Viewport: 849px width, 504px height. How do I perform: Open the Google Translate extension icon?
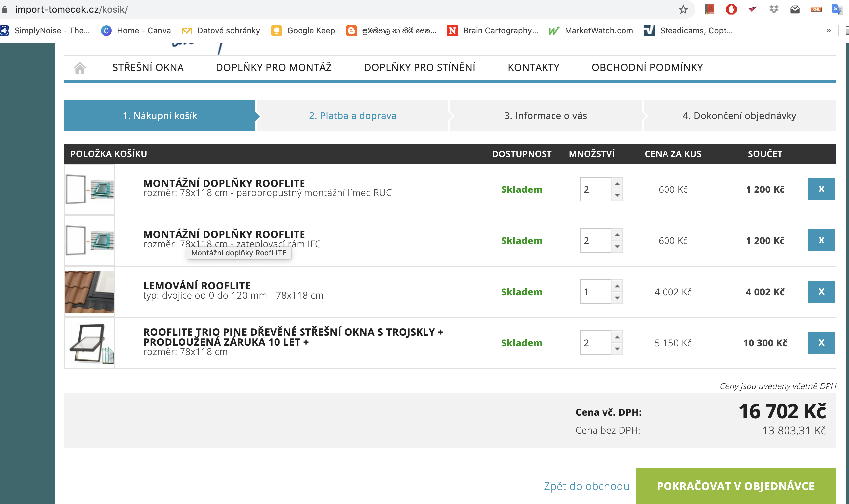point(837,9)
